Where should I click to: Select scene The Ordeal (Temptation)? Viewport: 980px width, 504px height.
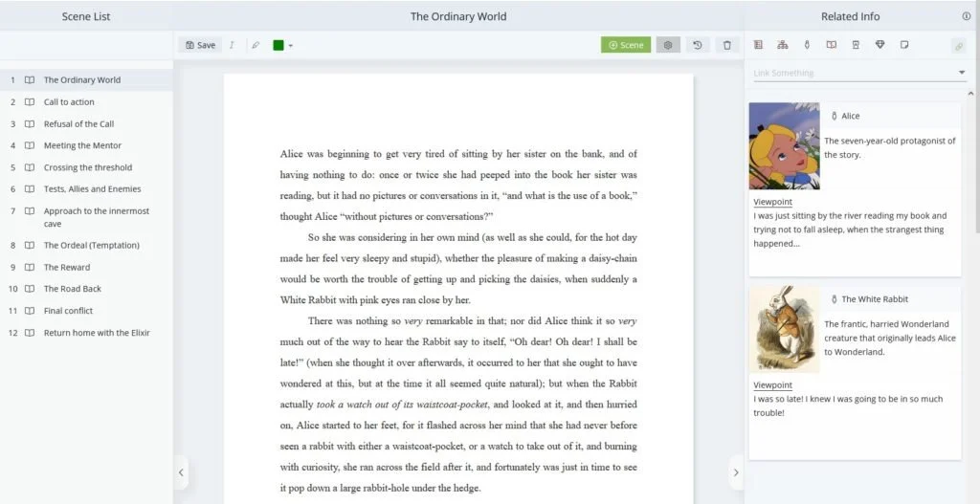click(86, 246)
